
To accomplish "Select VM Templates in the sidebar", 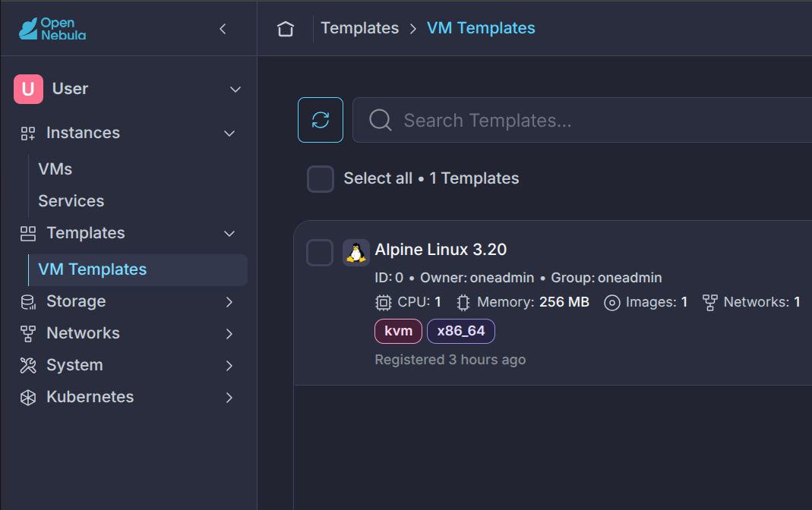I will 137,269.
